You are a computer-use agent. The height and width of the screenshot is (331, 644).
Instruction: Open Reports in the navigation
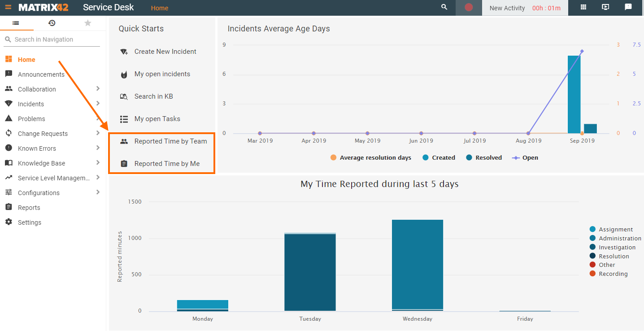coord(29,208)
